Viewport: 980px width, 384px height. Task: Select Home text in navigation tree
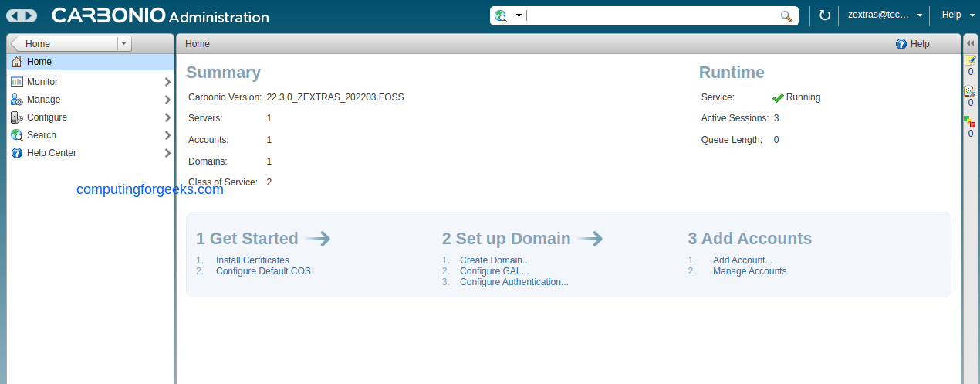click(39, 62)
